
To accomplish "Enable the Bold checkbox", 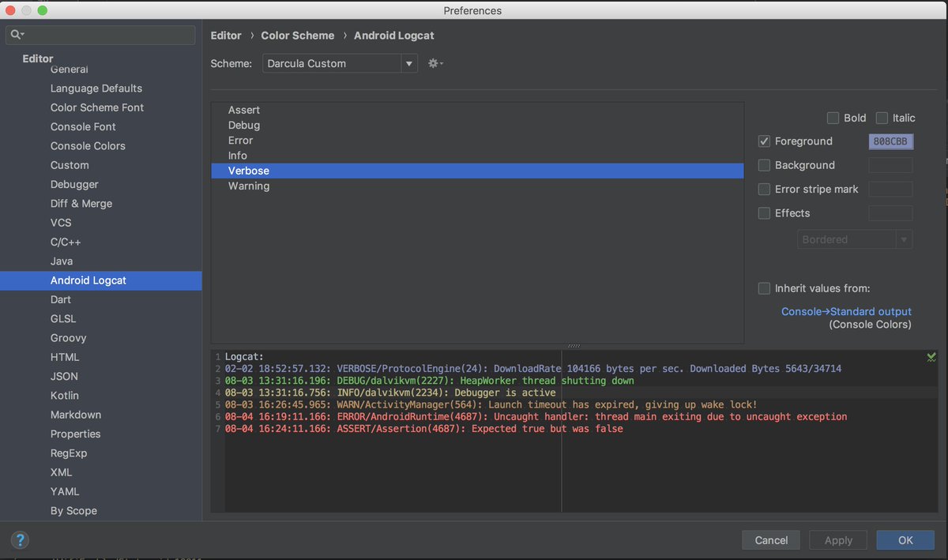I will tap(833, 118).
